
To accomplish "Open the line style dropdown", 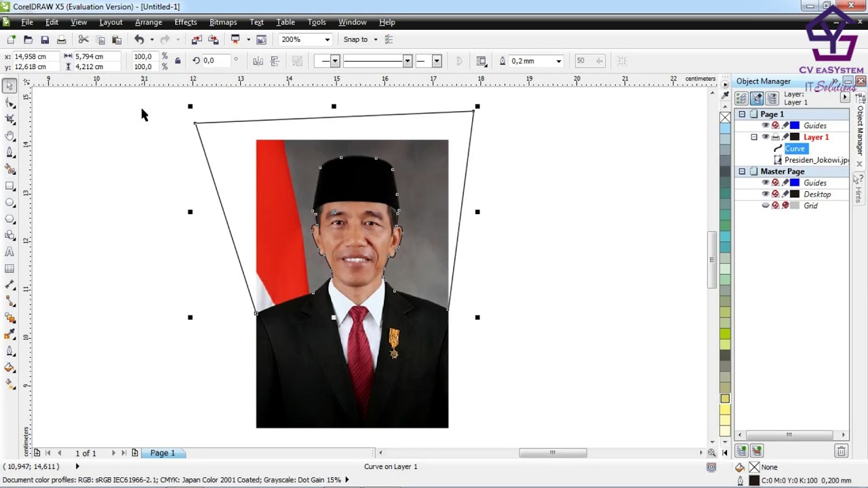I will pyautogui.click(x=407, y=61).
